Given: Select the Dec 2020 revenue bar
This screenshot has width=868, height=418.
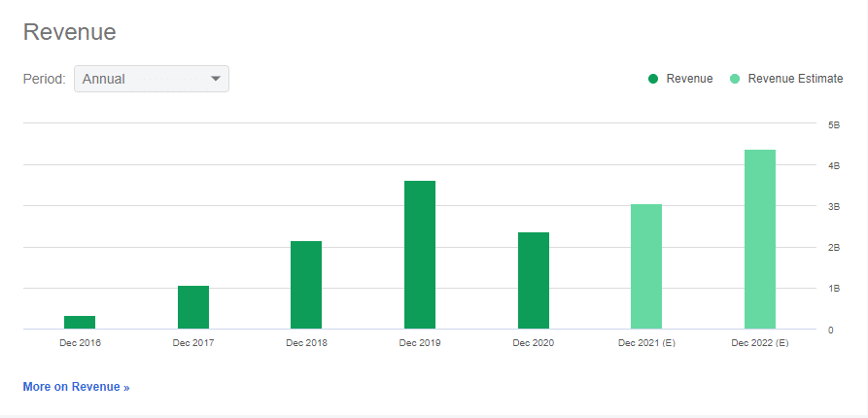Looking at the screenshot, I should point(533,281).
